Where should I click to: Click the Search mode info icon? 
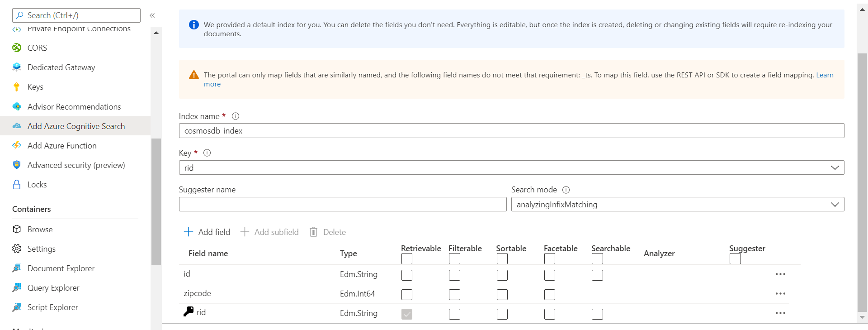pos(566,190)
